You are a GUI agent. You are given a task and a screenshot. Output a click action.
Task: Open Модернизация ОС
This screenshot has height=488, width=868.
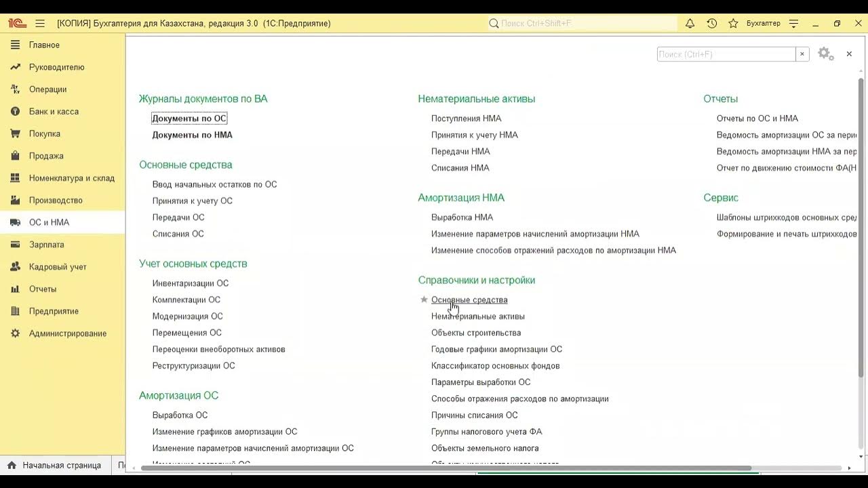[187, 317]
